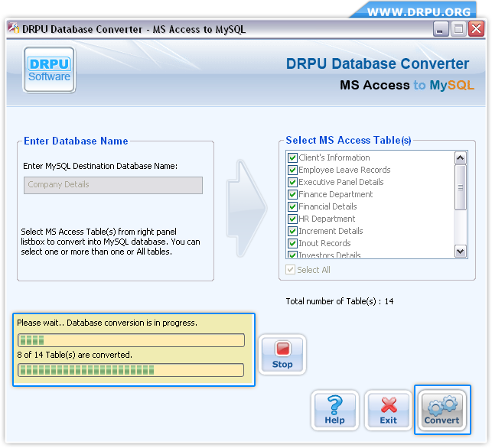The image size is (492, 448).
Task: Click the app icon in title bar
Action: click(14, 28)
